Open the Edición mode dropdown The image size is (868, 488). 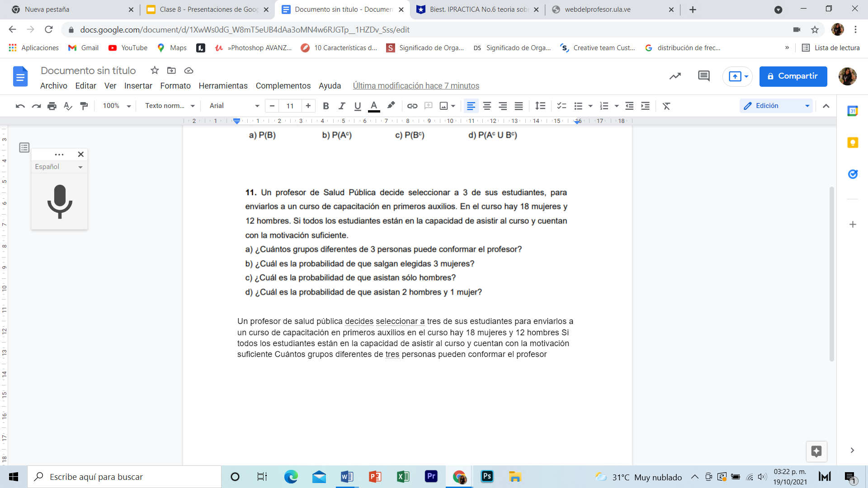point(776,106)
